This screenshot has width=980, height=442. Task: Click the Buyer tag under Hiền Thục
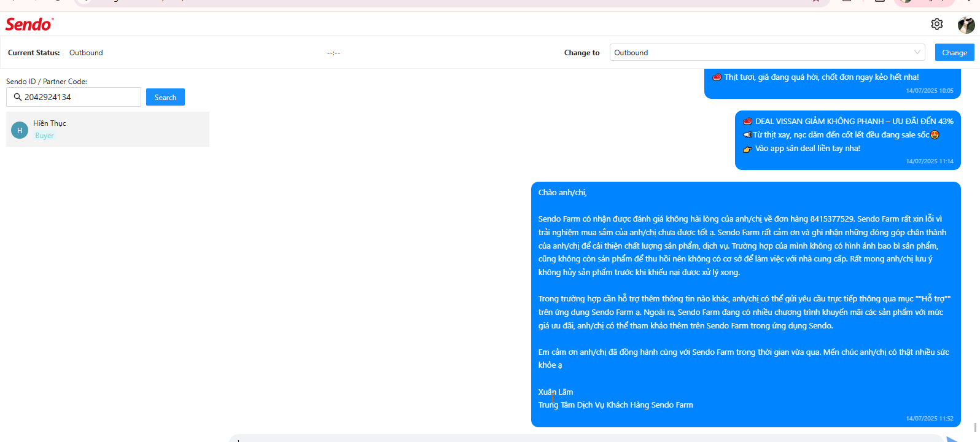click(44, 136)
